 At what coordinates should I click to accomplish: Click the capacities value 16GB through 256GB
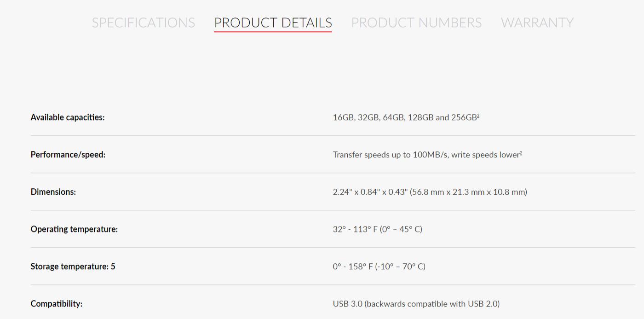tap(403, 117)
